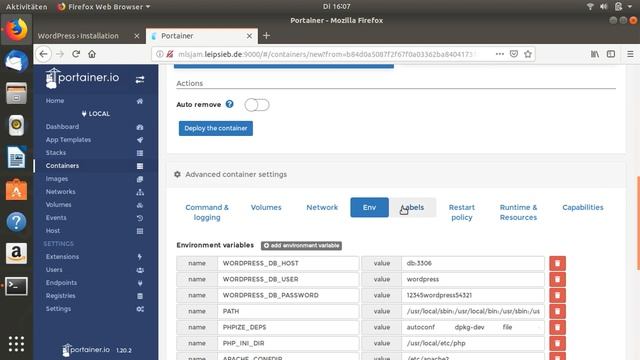640x360 pixels.
Task: Open Command & logging tab
Action: 207,212
